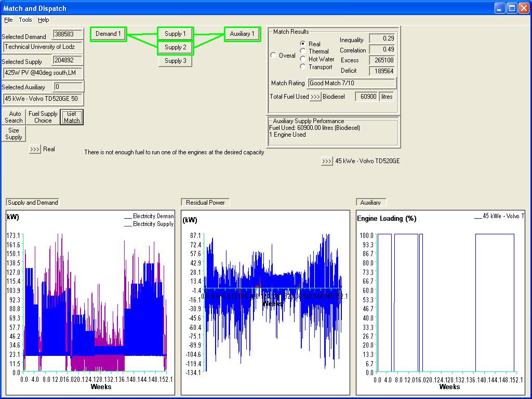
Task: Click the Biodiesel fuel label
Action: point(334,97)
